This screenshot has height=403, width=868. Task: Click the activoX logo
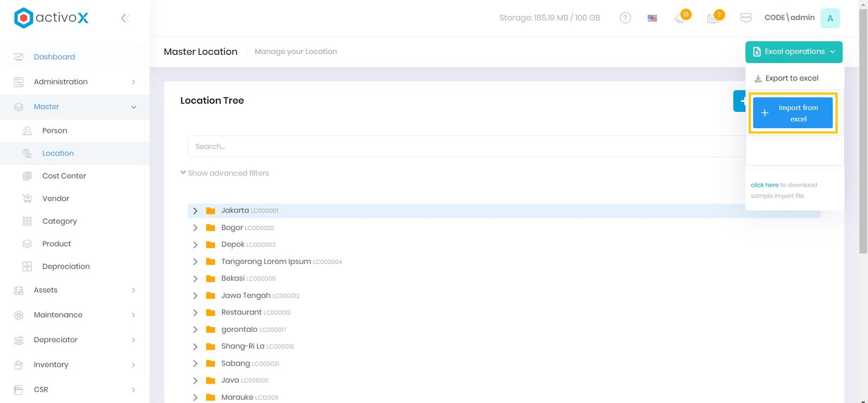(52, 18)
